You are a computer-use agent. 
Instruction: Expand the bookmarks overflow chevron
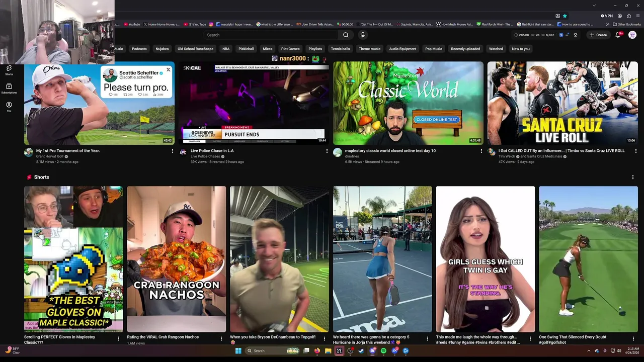point(607,24)
